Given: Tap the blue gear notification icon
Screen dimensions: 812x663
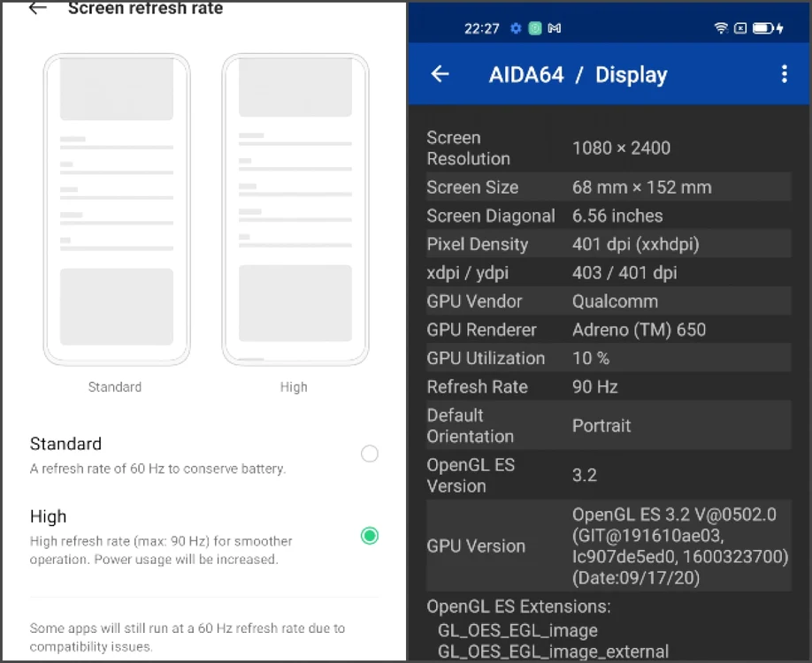Looking at the screenshot, I should [x=516, y=28].
